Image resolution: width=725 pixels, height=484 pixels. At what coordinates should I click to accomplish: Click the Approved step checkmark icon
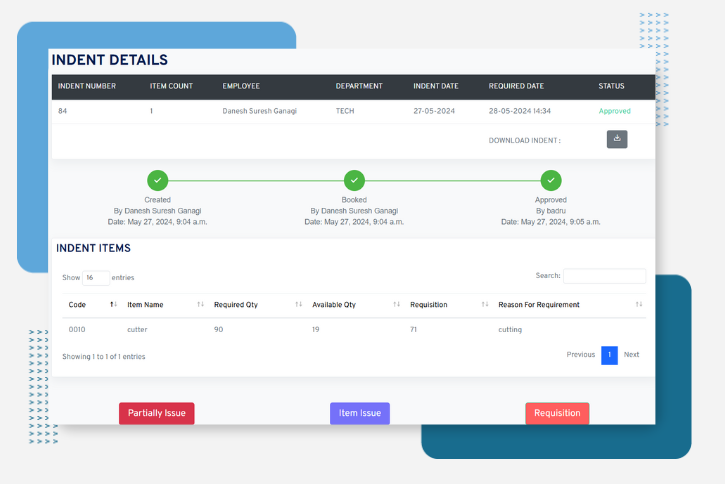550,180
